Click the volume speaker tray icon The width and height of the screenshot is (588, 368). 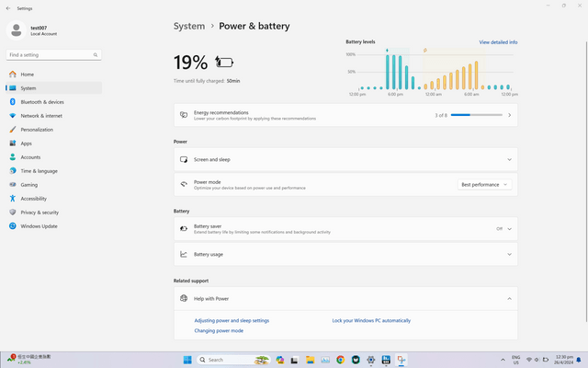click(x=537, y=360)
